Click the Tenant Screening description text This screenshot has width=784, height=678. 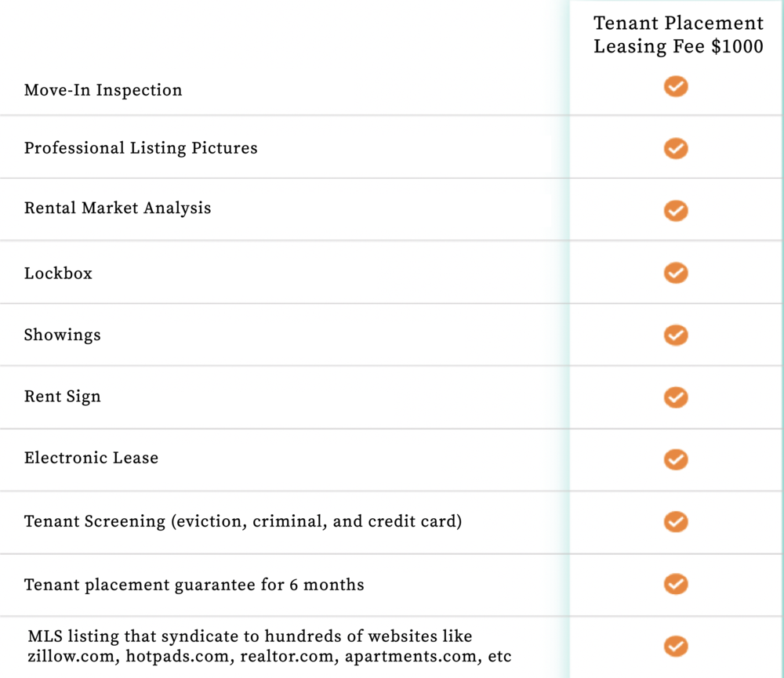coord(243,521)
